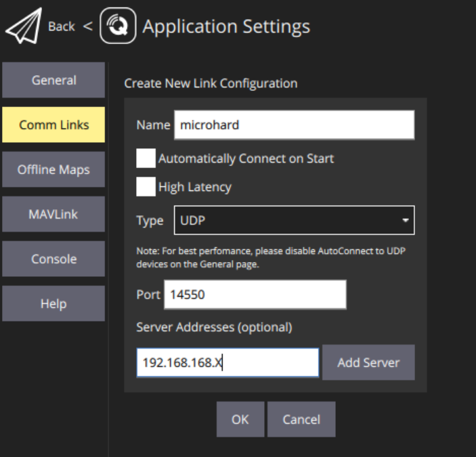Open the MAVLink settings tab
The width and height of the screenshot is (476, 457).
pyautogui.click(x=53, y=214)
